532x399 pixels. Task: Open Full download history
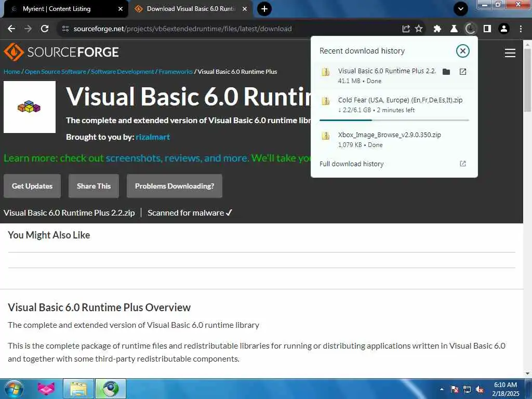[394, 164]
